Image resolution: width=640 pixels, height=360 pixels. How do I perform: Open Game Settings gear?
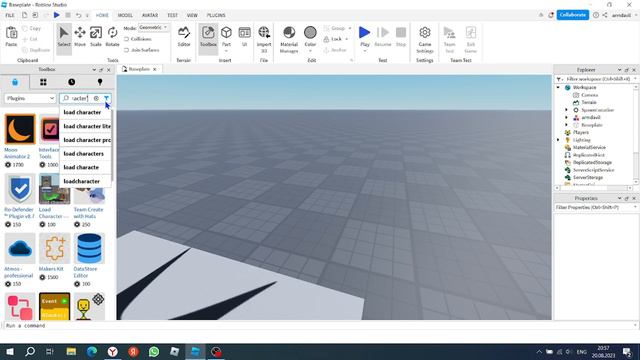[424, 39]
